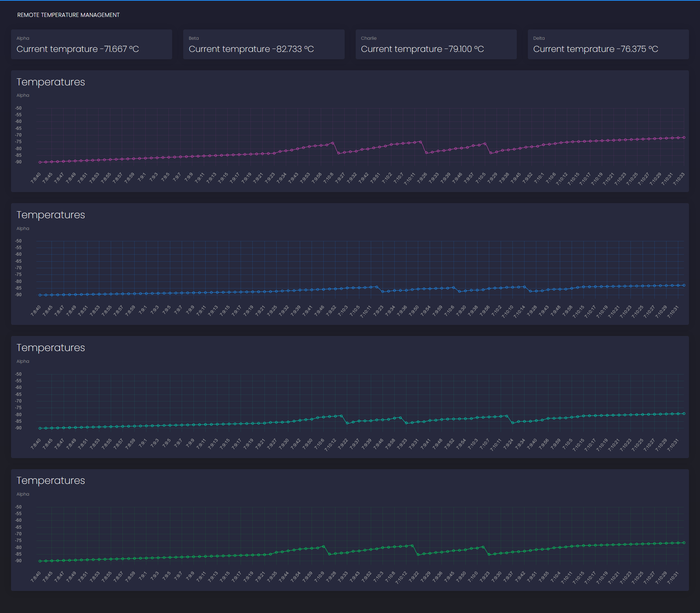Click the Remote Temperature Management header title
The height and width of the screenshot is (613, 700).
[x=68, y=15]
